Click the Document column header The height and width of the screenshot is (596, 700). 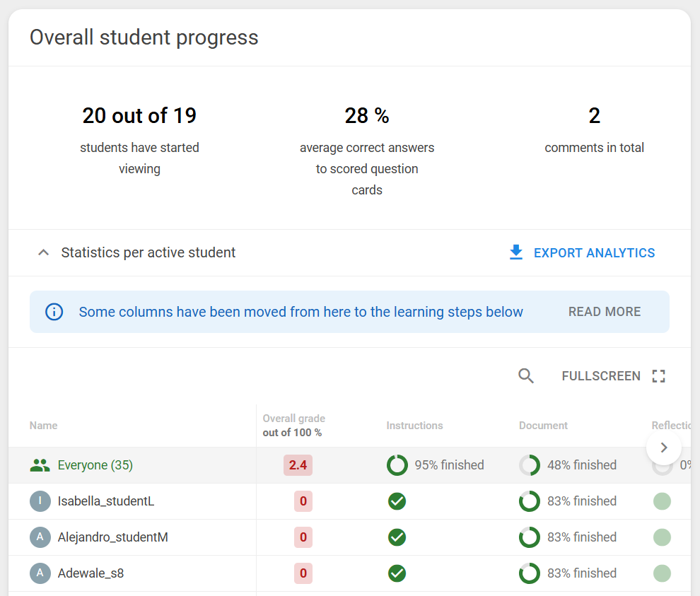543,426
